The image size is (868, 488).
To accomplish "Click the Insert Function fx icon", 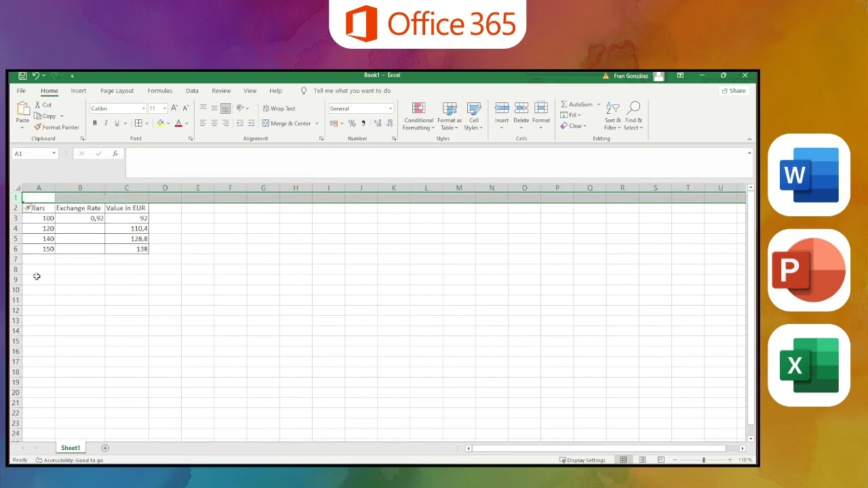I will pyautogui.click(x=115, y=154).
